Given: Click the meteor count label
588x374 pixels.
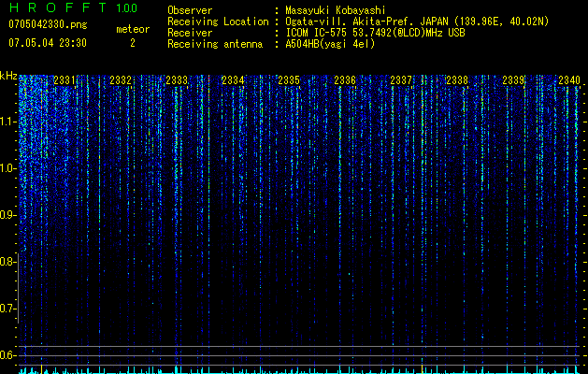Looking at the screenshot, I should [133, 29].
